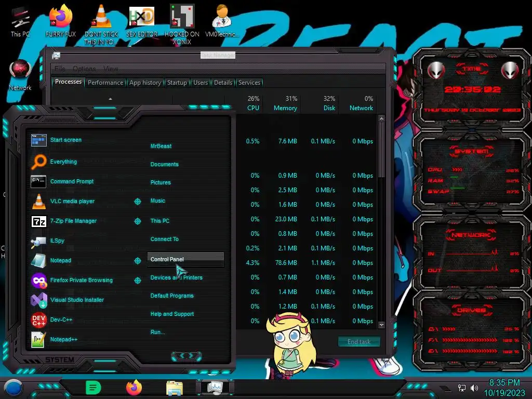Open the green notes app on taskbar

tap(94, 388)
